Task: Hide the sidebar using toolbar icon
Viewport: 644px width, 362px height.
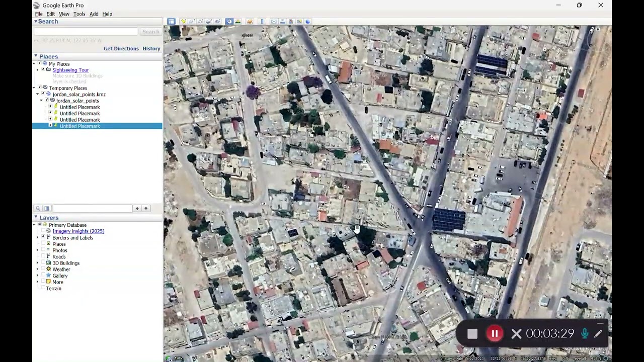Action: pos(172,22)
